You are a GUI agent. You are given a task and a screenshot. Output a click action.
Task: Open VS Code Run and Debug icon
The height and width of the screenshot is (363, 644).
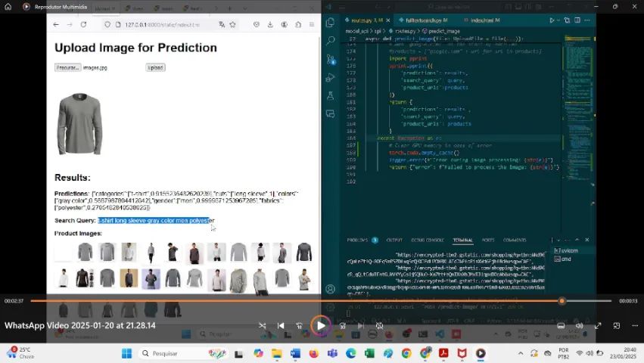[x=330, y=78]
